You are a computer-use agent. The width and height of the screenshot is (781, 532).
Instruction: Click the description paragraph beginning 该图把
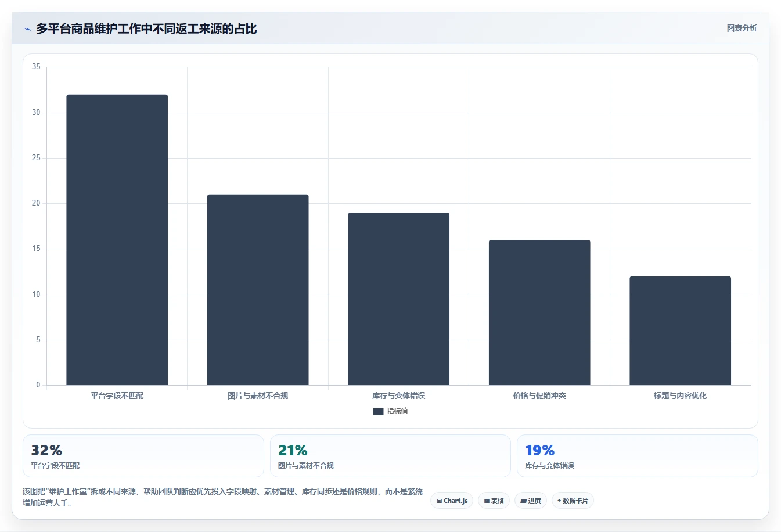tap(223, 497)
